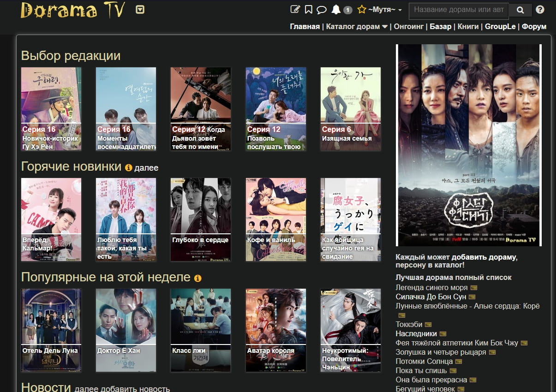556x392 pixels.
Task: Click icon after Фея тяжёлой атлетики Ким Бок Чжу
Action: pos(524,343)
